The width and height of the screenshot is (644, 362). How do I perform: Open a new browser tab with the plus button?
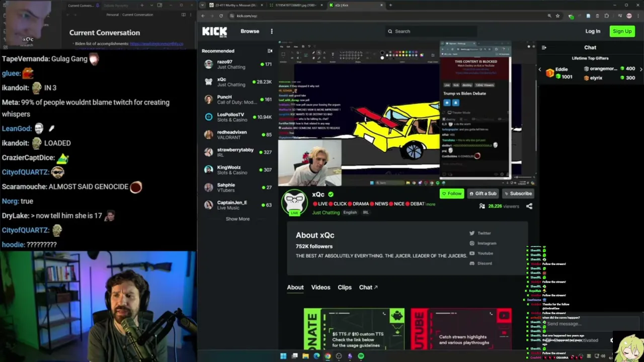click(x=390, y=5)
